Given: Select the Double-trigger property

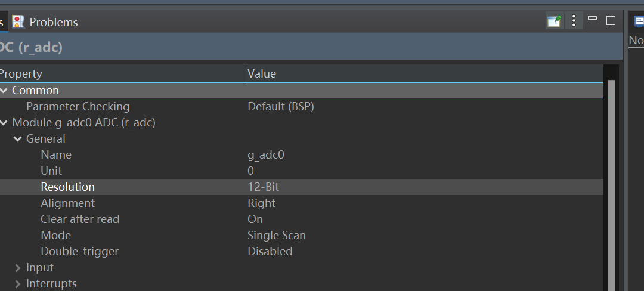Looking at the screenshot, I should (80, 251).
